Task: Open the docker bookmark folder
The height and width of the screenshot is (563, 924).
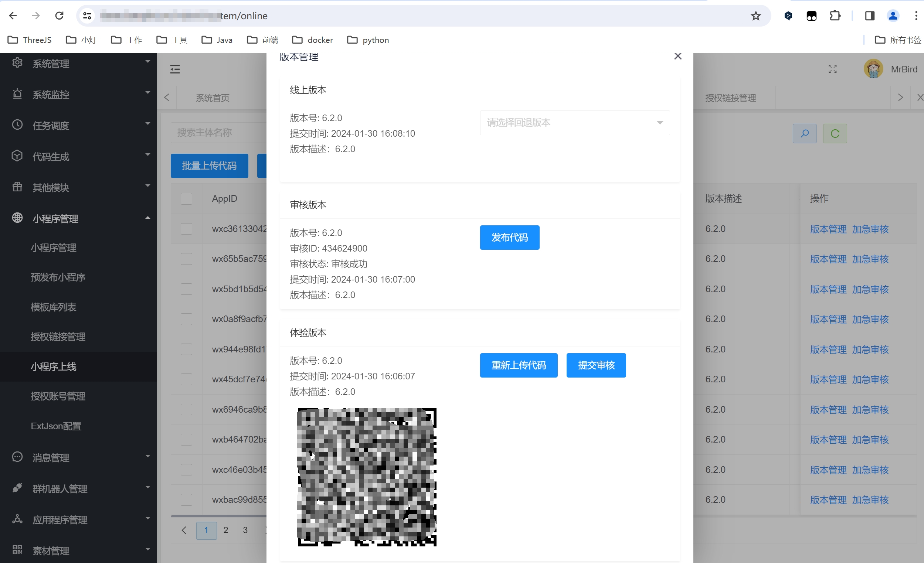Action: click(x=312, y=40)
